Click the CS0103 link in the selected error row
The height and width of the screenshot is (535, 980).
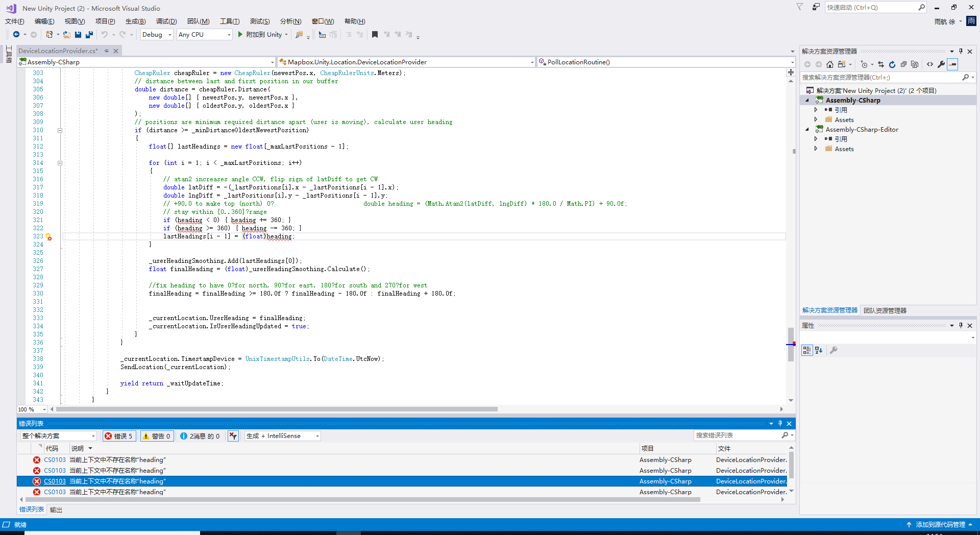pyautogui.click(x=55, y=481)
